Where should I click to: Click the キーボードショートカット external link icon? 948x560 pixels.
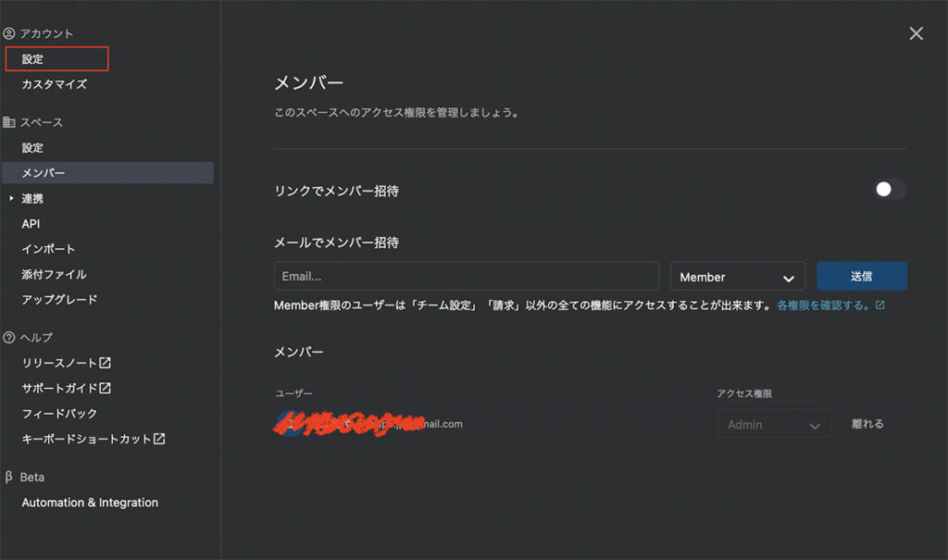point(159,439)
